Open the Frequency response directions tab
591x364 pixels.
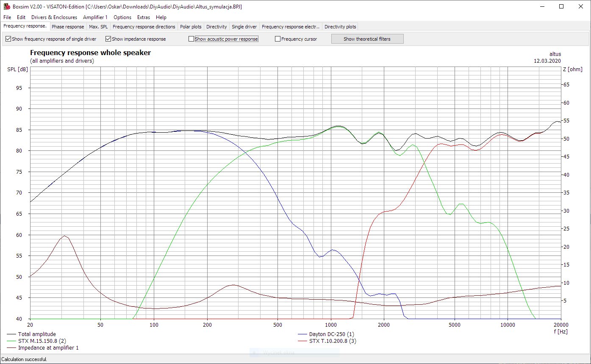pyautogui.click(x=144, y=27)
